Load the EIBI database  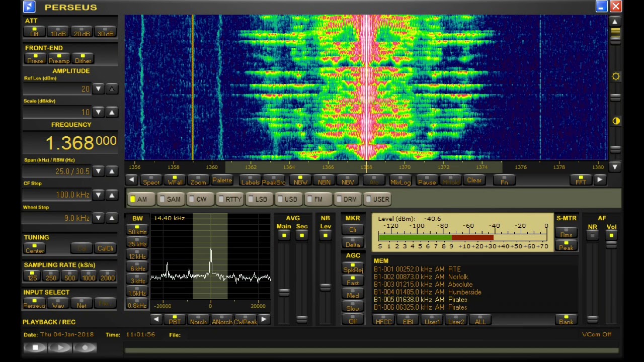click(408, 320)
